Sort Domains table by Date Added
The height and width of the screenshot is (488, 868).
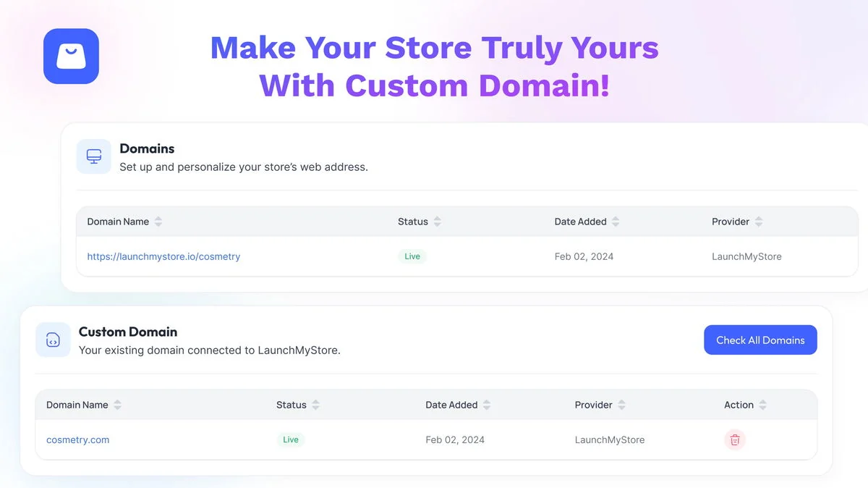(x=616, y=222)
